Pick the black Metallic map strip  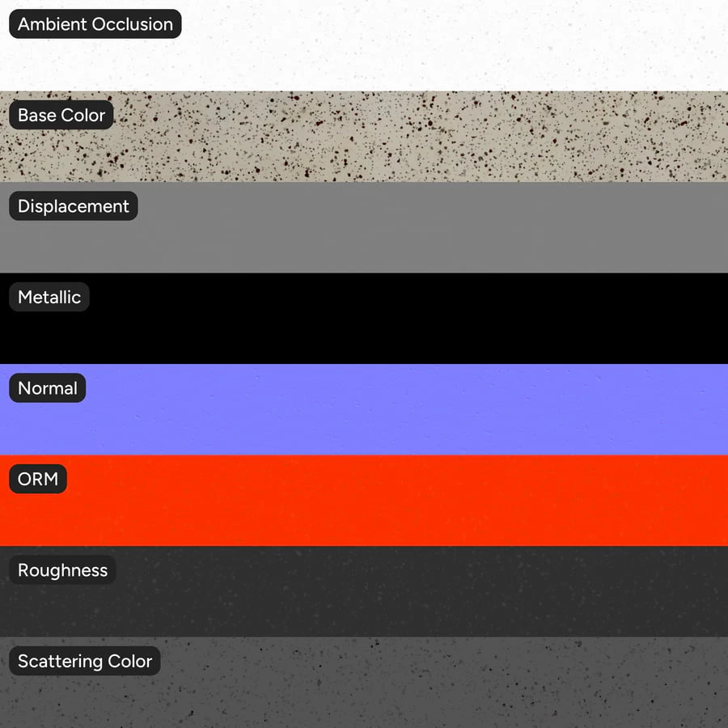364,319
